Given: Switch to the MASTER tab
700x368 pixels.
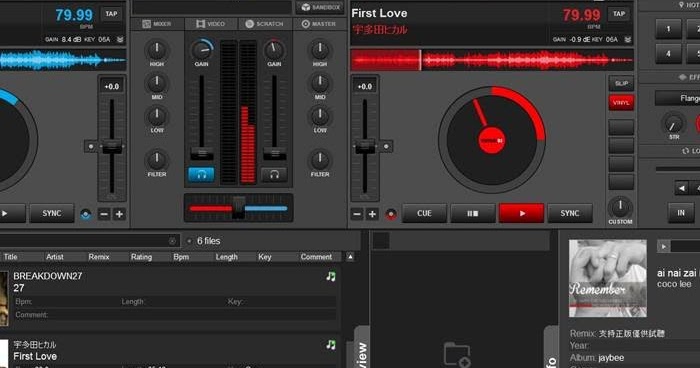Looking at the screenshot, I should coord(320,24).
